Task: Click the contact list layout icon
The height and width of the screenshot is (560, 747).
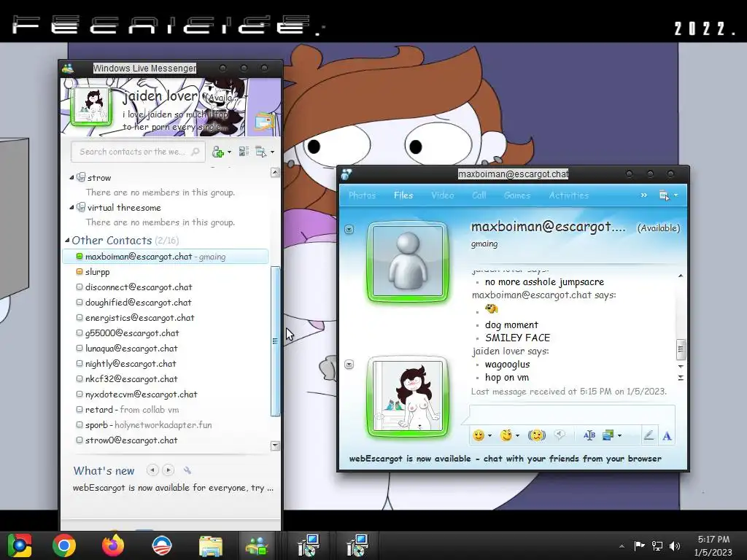Action: click(244, 152)
